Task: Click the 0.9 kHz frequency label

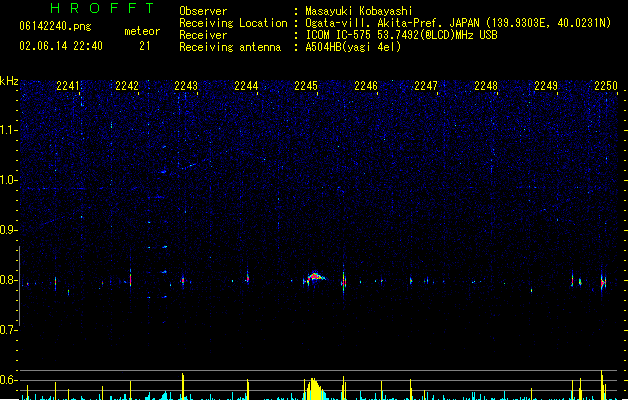Action: pyautogui.click(x=8, y=230)
